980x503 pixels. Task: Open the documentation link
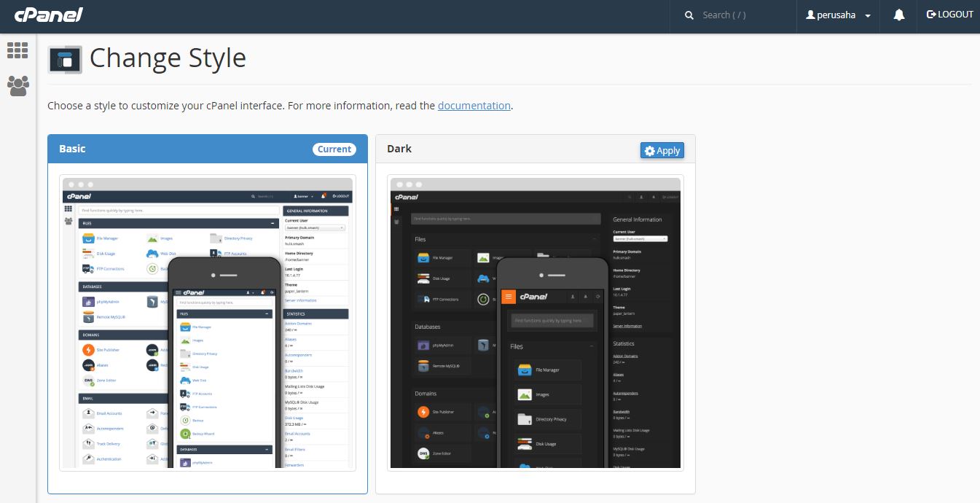point(474,106)
